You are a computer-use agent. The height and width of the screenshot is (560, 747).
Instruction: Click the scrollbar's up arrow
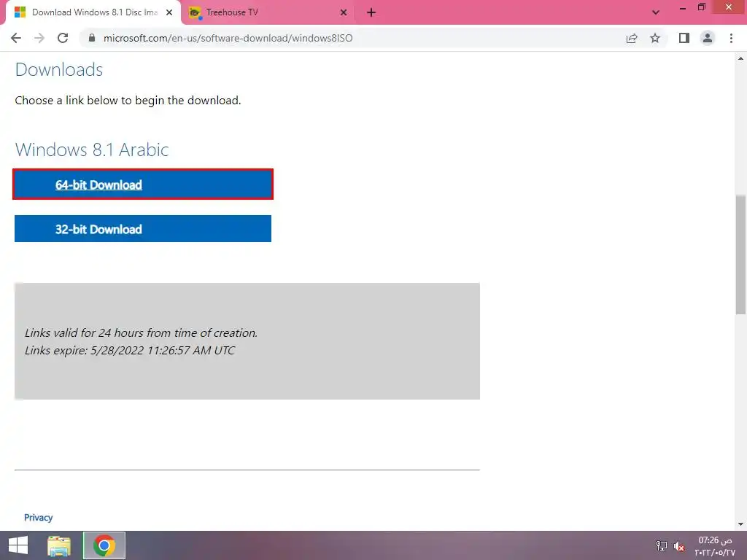point(740,58)
